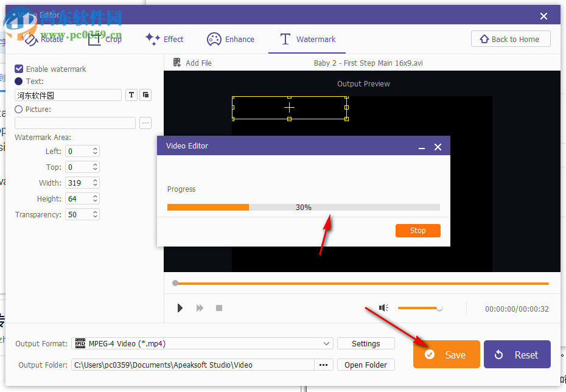
Task: Switch to the Watermark tab
Action: pos(307,39)
